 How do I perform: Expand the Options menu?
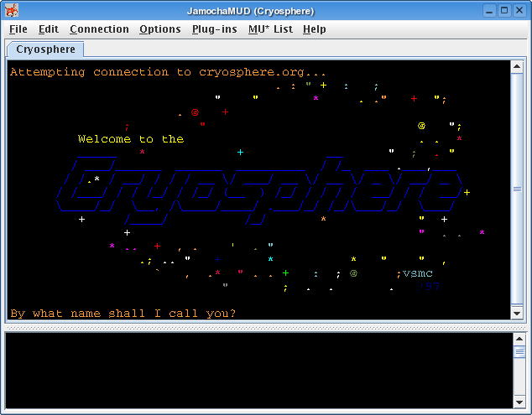point(159,29)
